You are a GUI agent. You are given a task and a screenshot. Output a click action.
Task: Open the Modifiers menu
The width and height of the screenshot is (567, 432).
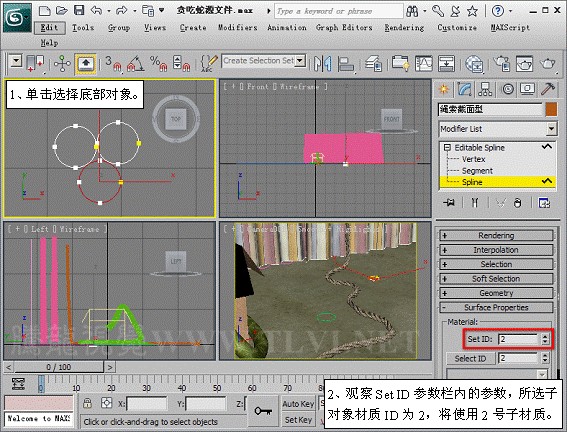[x=238, y=27]
